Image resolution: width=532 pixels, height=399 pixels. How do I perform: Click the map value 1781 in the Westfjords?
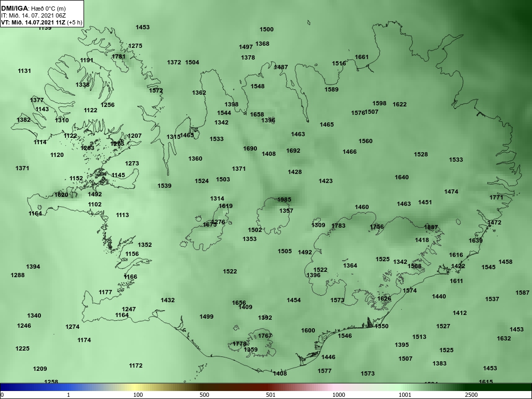click(119, 56)
